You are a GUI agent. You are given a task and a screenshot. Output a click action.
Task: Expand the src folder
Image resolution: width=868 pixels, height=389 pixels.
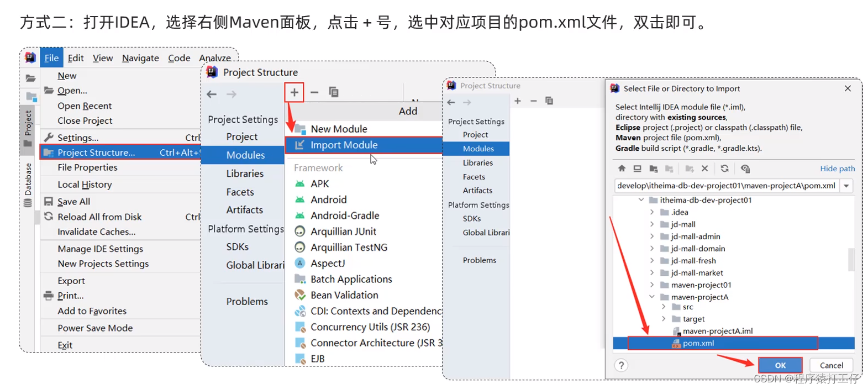pos(664,307)
